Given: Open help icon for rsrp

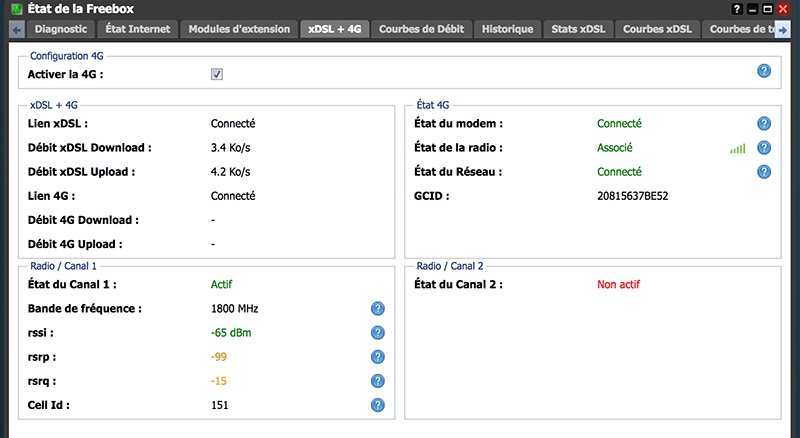Looking at the screenshot, I should coord(378,357).
